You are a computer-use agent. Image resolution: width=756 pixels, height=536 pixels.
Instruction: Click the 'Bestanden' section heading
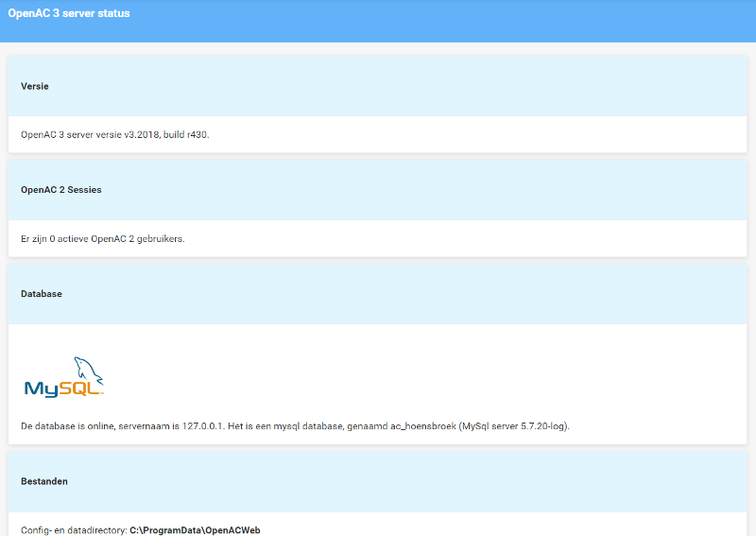coord(44,481)
